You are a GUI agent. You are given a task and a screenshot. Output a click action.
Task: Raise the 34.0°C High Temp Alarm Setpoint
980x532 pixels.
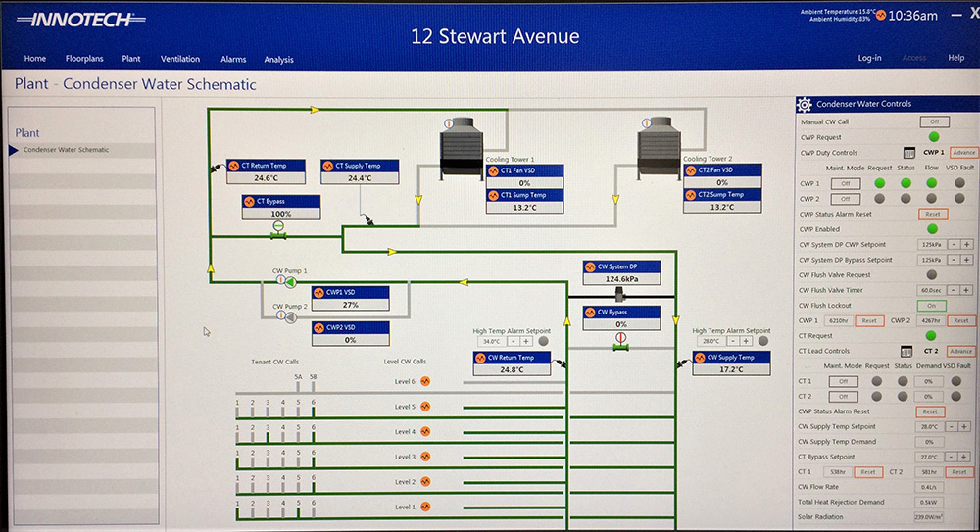pyautogui.click(x=526, y=341)
